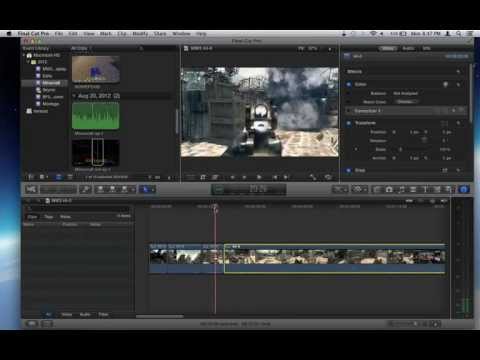
Task: Toggle the Transform blue checkbox in inspector
Action: 349,123
